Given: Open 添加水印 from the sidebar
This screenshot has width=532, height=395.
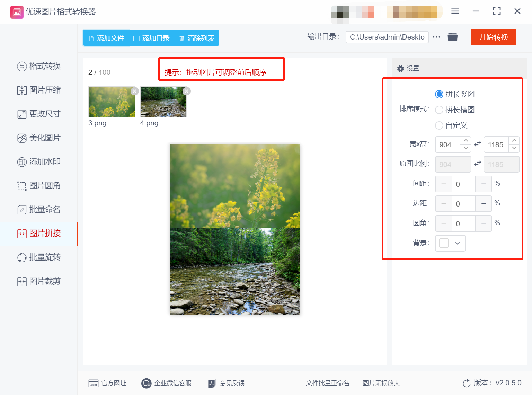Looking at the screenshot, I should pyautogui.click(x=39, y=162).
